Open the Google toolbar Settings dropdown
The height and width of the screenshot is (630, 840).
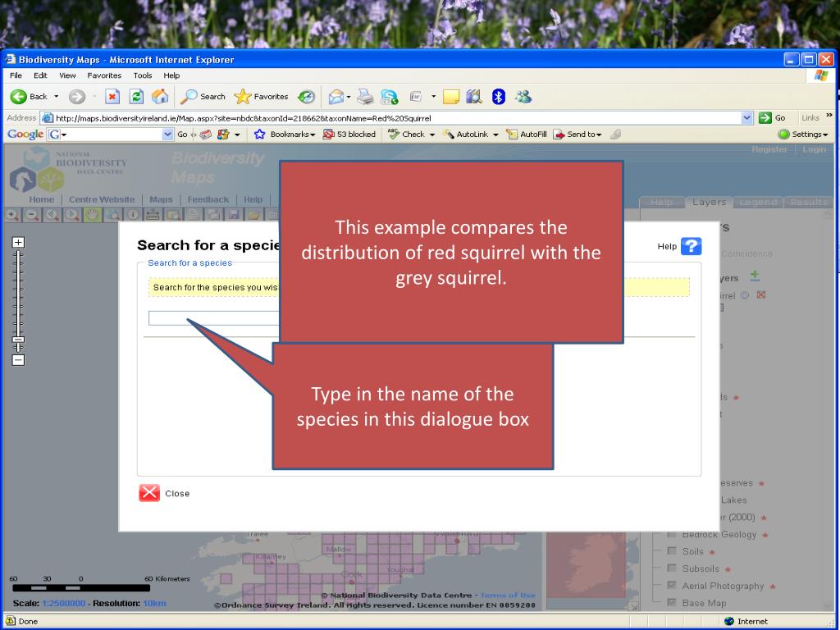[802, 135]
